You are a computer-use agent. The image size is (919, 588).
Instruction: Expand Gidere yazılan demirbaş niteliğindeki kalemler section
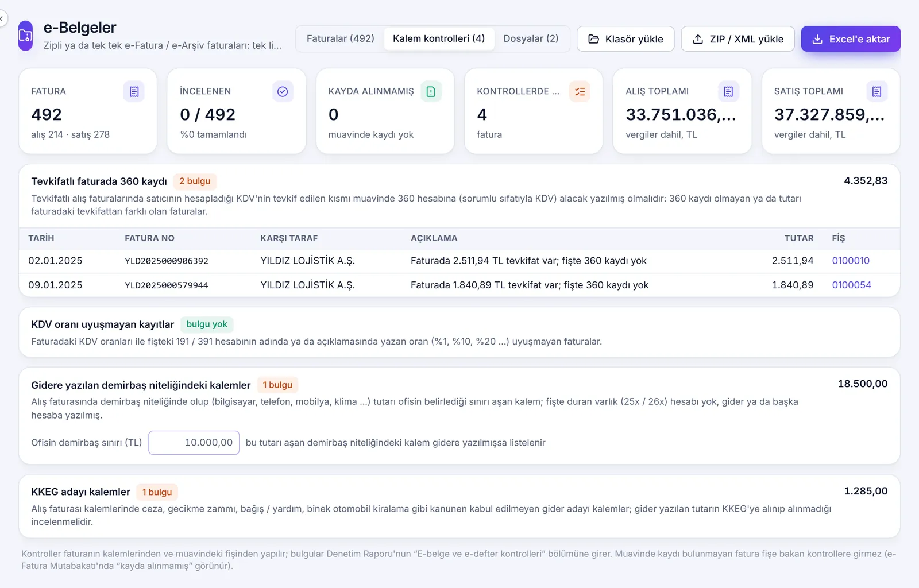pyautogui.click(x=141, y=385)
